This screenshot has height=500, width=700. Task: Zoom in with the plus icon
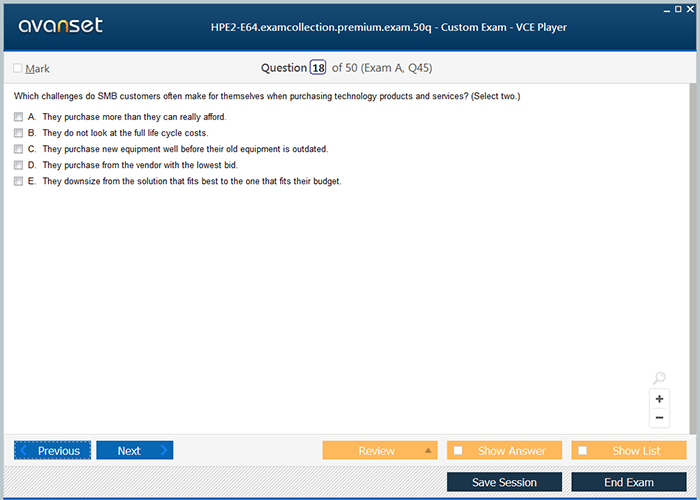pos(659,399)
